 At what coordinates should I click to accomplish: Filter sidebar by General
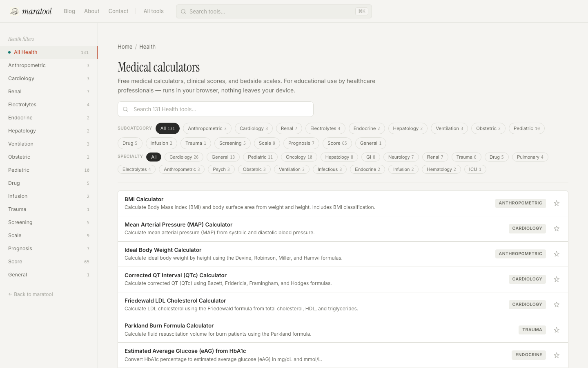49,275
